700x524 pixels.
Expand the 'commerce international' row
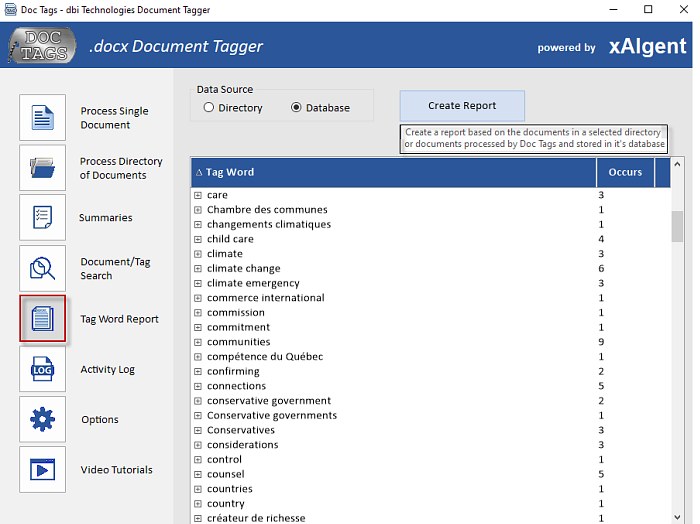tap(198, 298)
